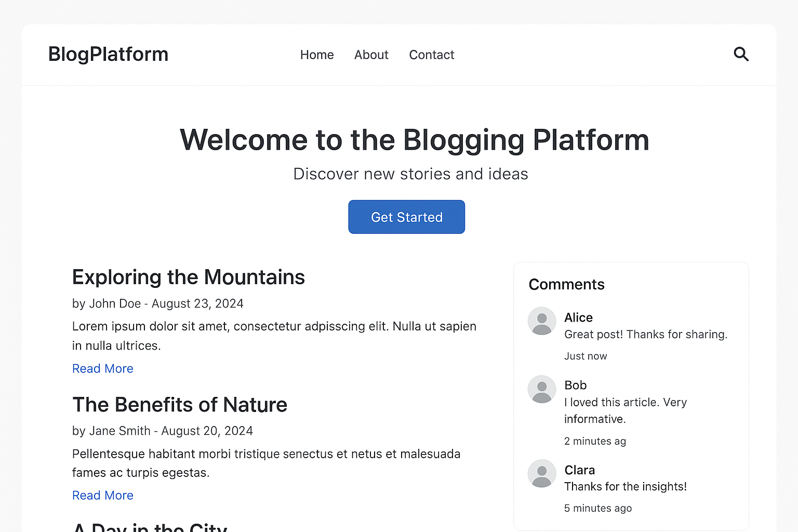Click commenter name Alice

[x=578, y=317]
